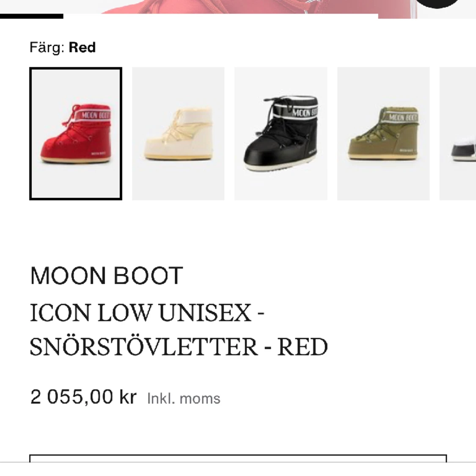Click the white portion of gallery progress bar
Viewport: 476px width, 476px height.
click(220, 16)
